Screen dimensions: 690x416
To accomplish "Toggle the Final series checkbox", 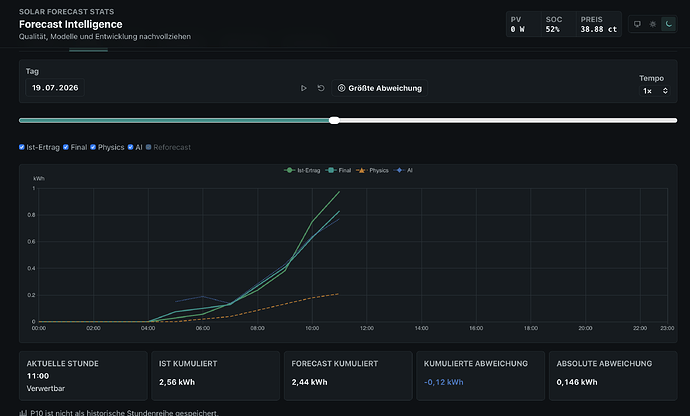I will [x=66, y=147].
